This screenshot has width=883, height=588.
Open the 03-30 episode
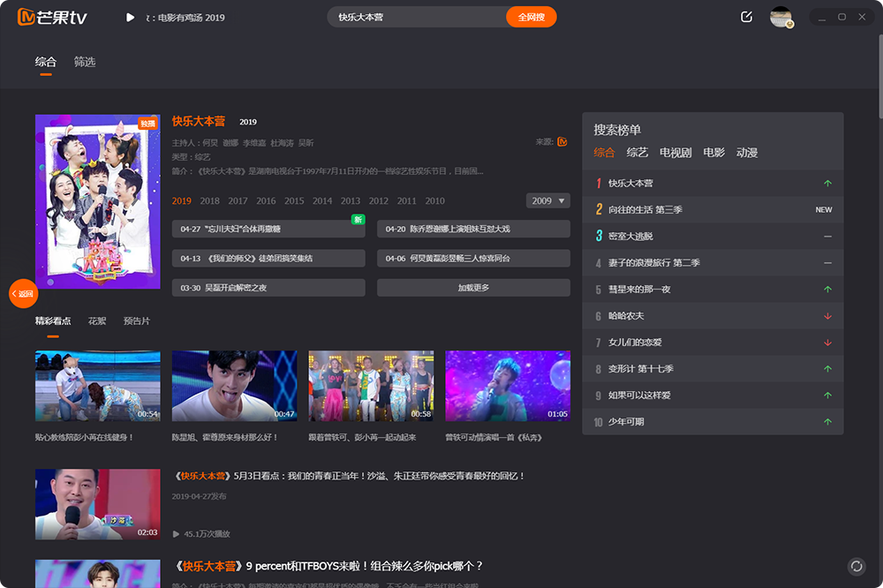268,287
